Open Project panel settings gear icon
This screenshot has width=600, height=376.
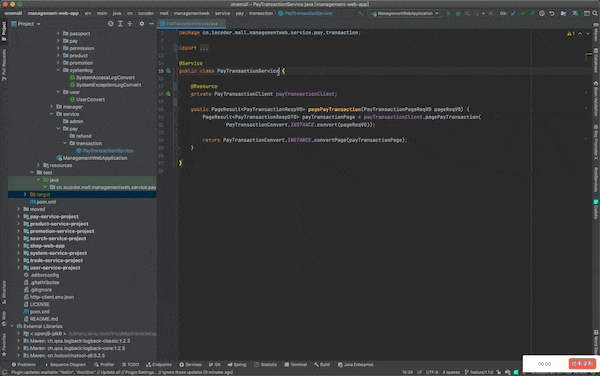pyautogui.click(x=142, y=24)
